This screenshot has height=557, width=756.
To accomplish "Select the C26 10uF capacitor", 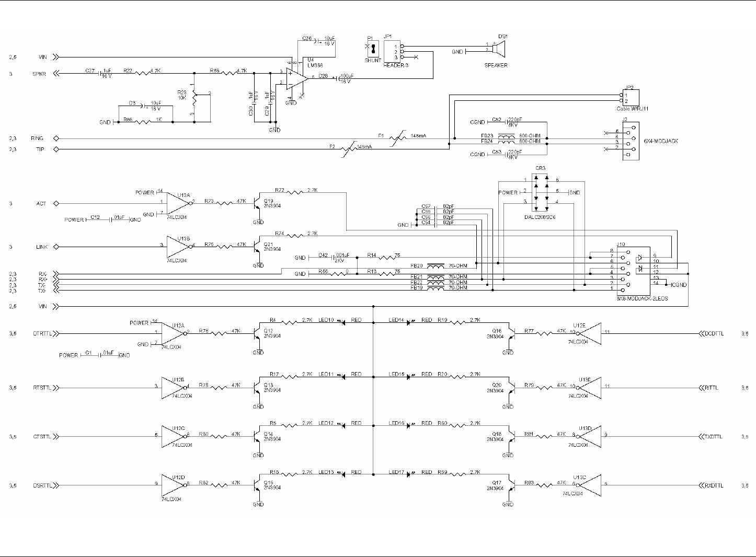I will pos(318,40).
